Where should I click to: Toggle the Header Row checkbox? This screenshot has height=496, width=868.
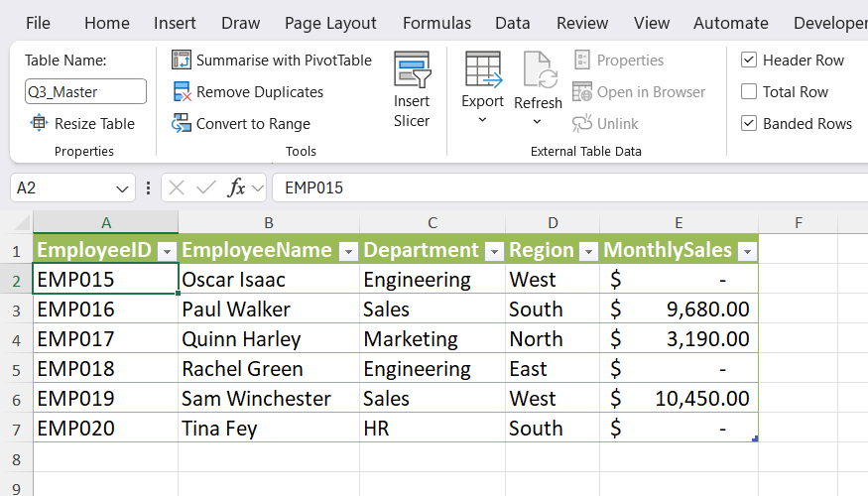749,60
